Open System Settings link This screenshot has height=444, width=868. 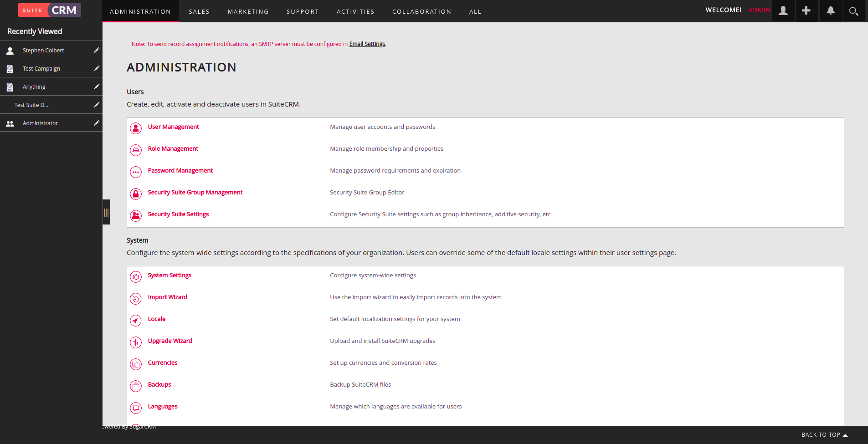(x=169, y=276)
